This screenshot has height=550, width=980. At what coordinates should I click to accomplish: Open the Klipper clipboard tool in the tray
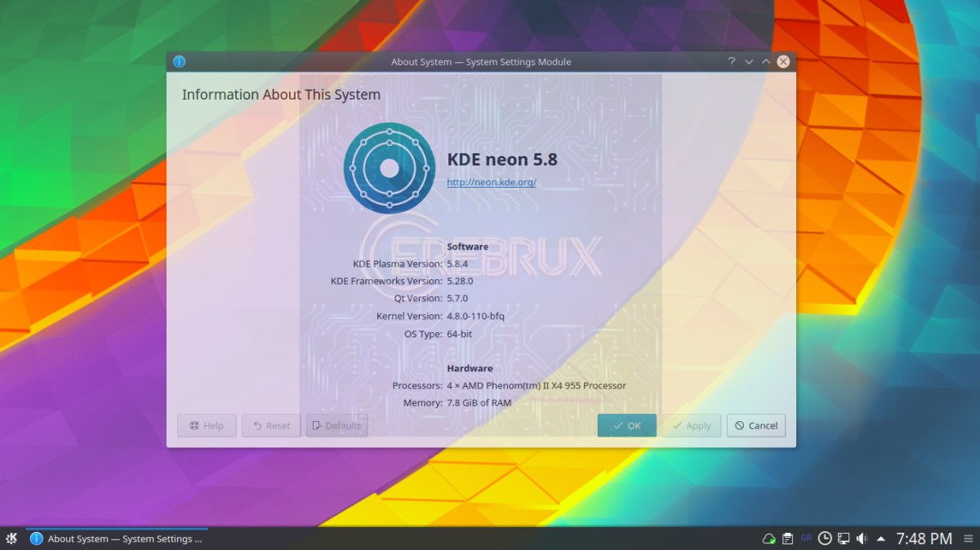point(787,539)
